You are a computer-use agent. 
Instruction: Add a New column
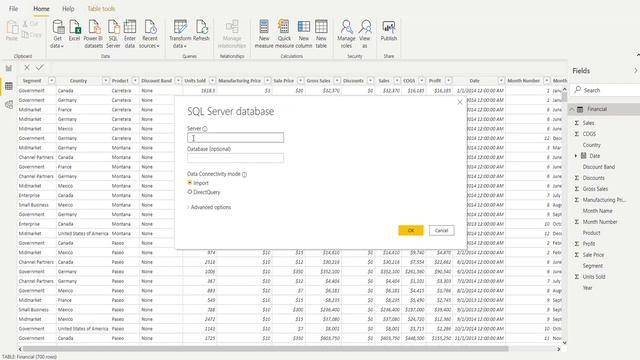click(304, 34)
